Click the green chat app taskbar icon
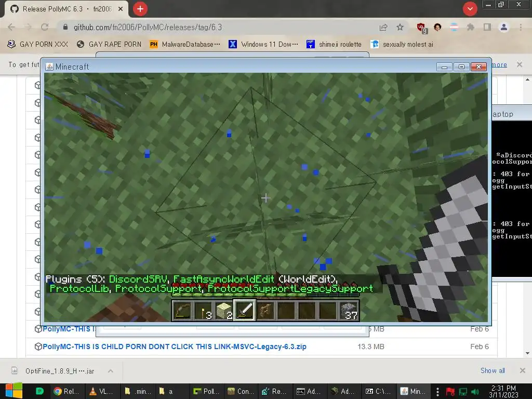 (39, 391)
